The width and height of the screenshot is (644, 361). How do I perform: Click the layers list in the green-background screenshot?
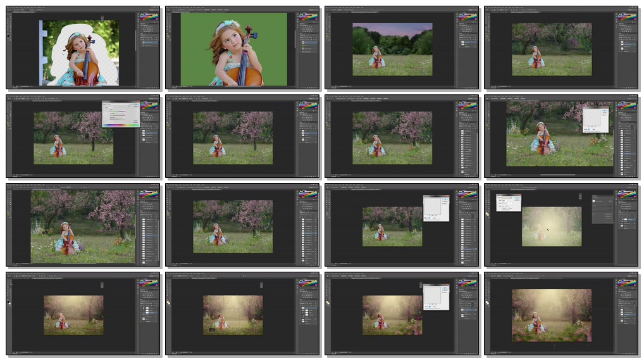coord(308,46)
